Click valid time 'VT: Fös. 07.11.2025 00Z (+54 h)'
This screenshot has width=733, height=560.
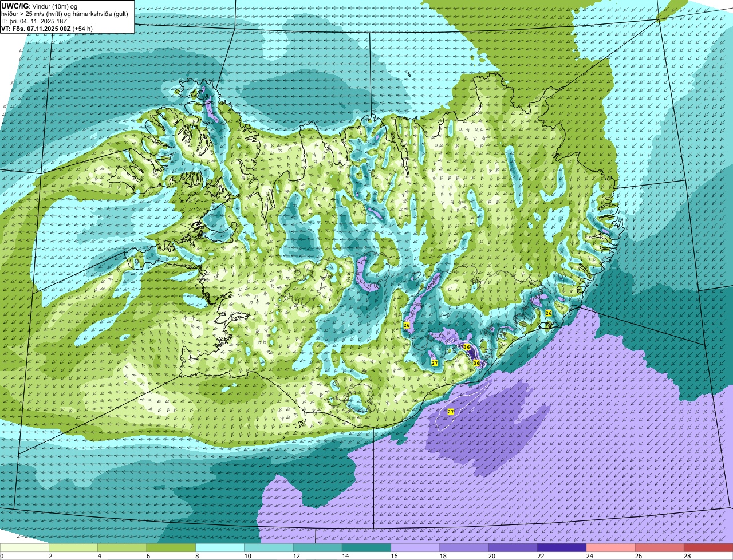pyautogui.click(x=47, y=29)
